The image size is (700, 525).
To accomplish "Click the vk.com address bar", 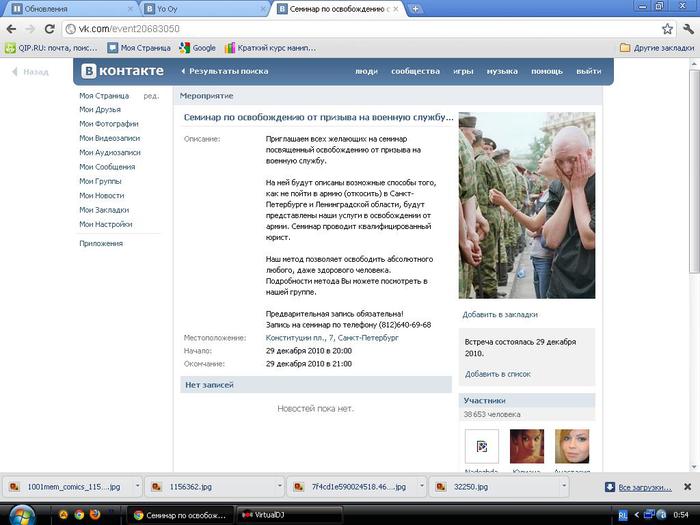I will [x=362, y=29].
